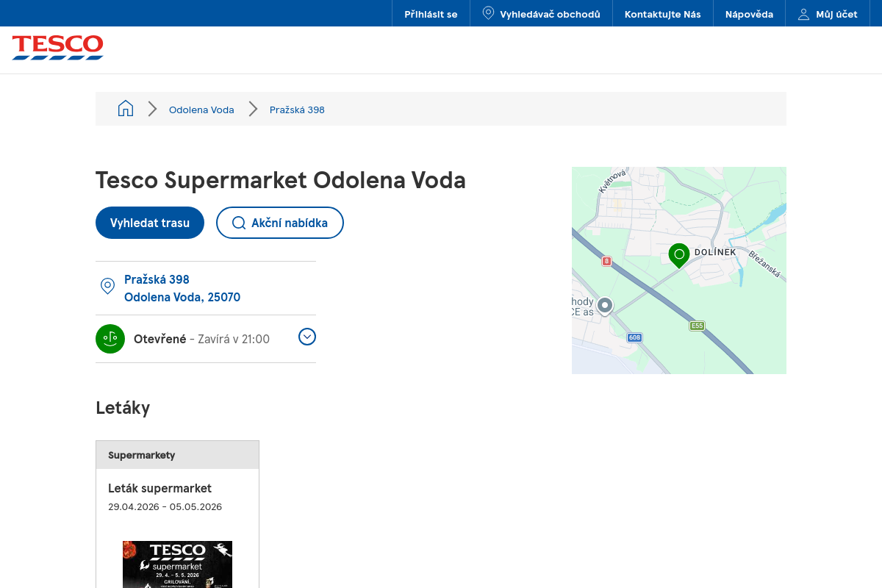The height and width of the screenshot is (588, 882).
Task: Click the Květnová street label on map
Action: (x=612, y=181)
